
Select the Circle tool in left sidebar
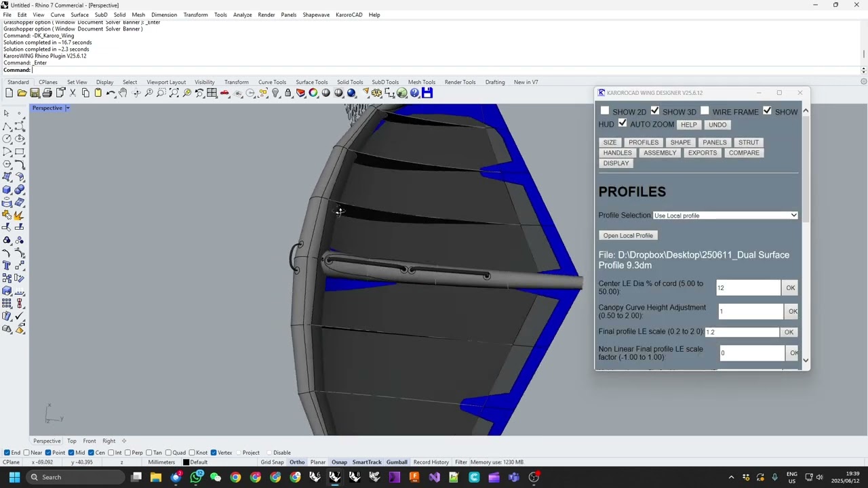pos(7,139)
